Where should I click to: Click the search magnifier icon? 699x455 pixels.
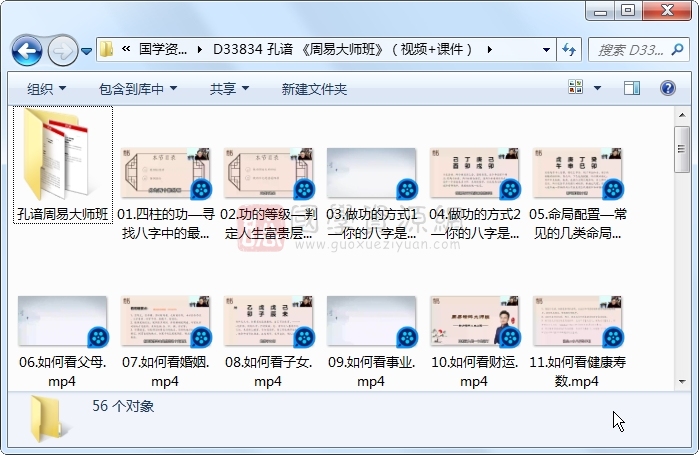click(677, 49)
